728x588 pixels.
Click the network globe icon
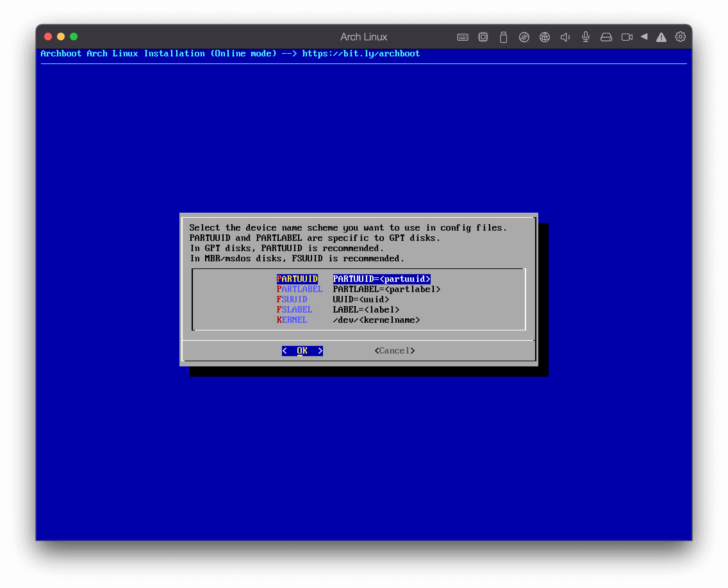click(x=545, y=37)
